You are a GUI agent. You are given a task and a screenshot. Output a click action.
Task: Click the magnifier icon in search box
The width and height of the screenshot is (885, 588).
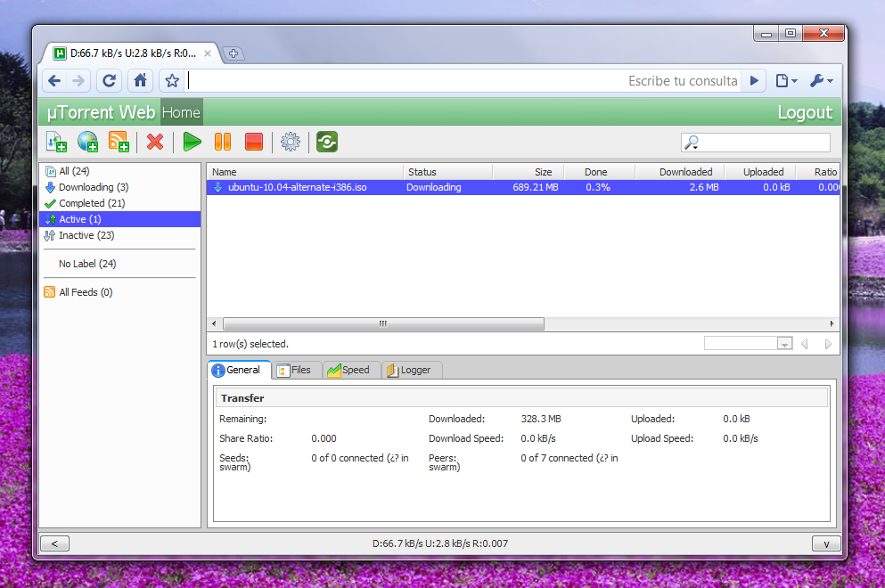click(692, 143)
